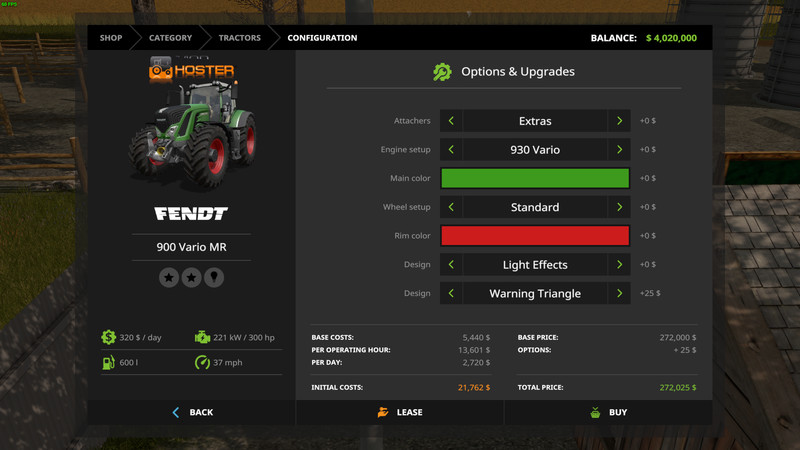Viewport: 800px width, 450px height.
Task: Select next Attachers option with right arrow
Action: [x=620, y=121]
